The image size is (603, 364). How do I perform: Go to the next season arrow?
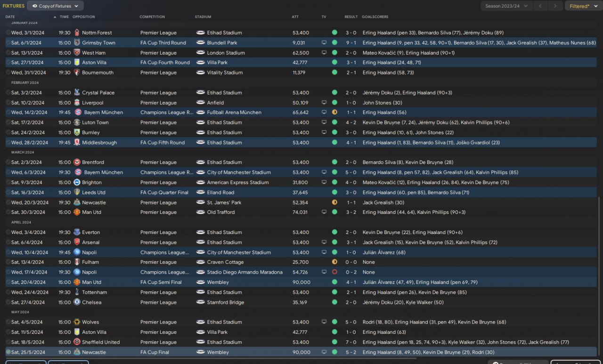[556, 6]
